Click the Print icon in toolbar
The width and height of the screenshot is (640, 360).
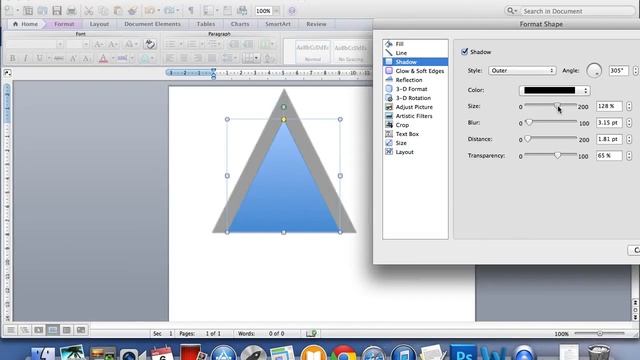[71, 11]
